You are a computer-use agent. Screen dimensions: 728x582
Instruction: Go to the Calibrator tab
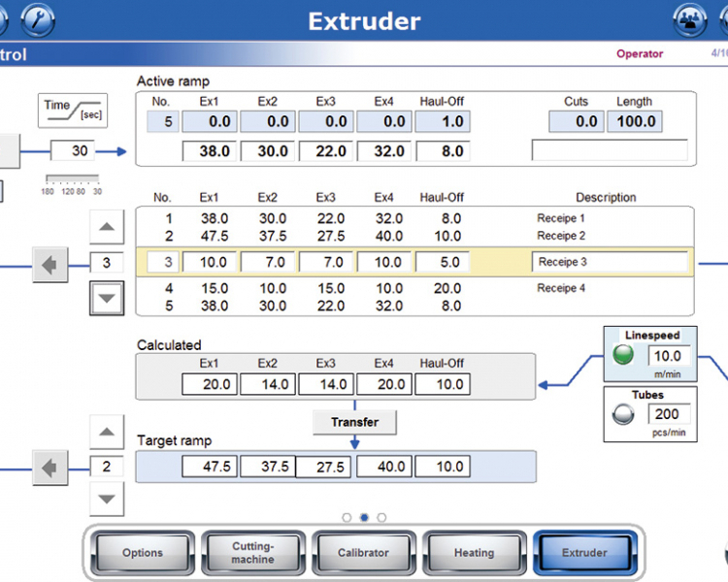pos(363,553)
